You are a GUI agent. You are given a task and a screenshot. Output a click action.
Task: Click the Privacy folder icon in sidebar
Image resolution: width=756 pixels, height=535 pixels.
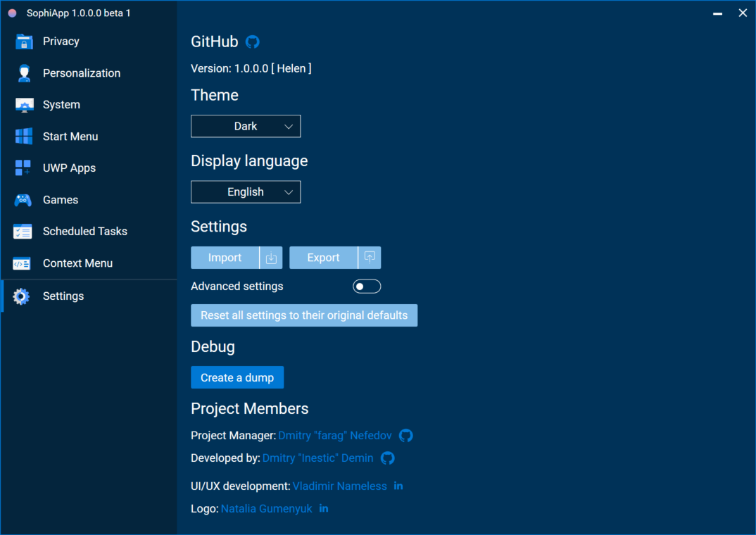[24, 42]
